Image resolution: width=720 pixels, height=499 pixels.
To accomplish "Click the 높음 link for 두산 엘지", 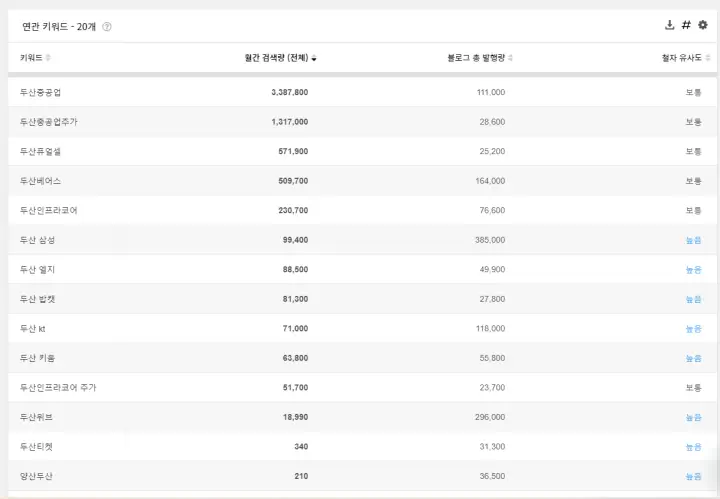I will (x=693, y=269).
